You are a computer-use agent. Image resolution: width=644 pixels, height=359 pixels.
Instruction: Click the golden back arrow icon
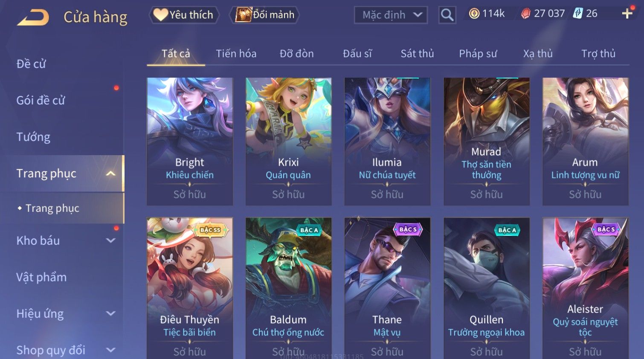click(x=33, y=18)
